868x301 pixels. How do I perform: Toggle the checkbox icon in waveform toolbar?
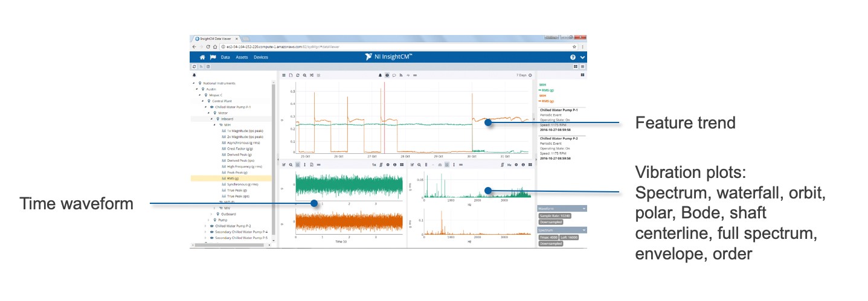tap(284, 164)
